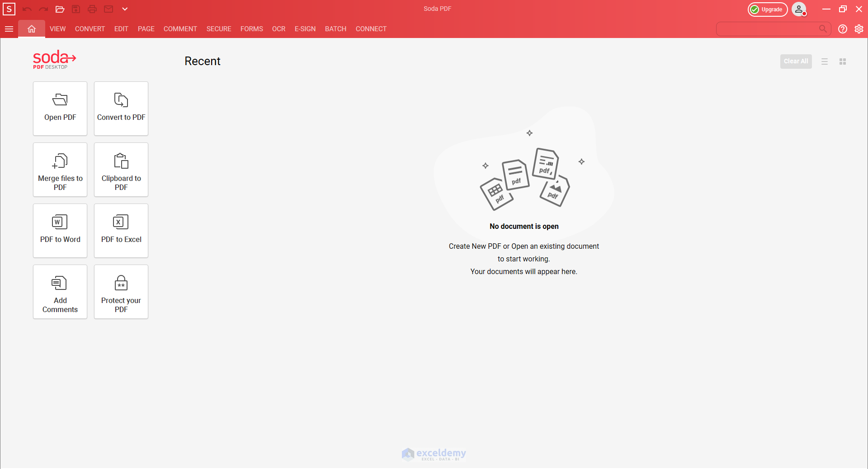Open a file with the folder icon

(x=60, y=9)
